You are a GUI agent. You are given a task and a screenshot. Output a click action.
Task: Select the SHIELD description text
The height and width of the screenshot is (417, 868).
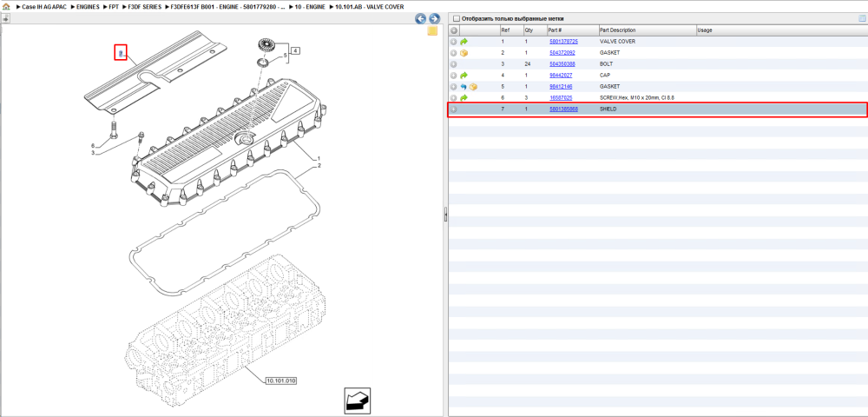click(x=608, y=109)
